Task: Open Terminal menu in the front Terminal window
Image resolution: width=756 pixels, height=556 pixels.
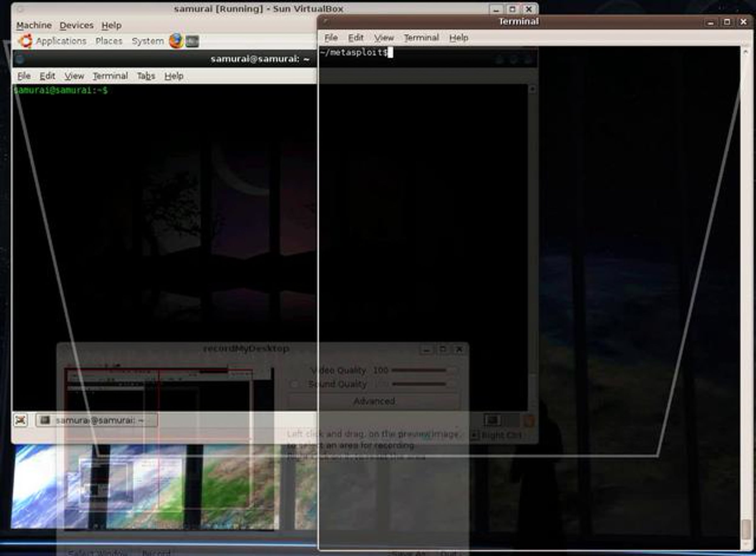Action: pos(421,38)
